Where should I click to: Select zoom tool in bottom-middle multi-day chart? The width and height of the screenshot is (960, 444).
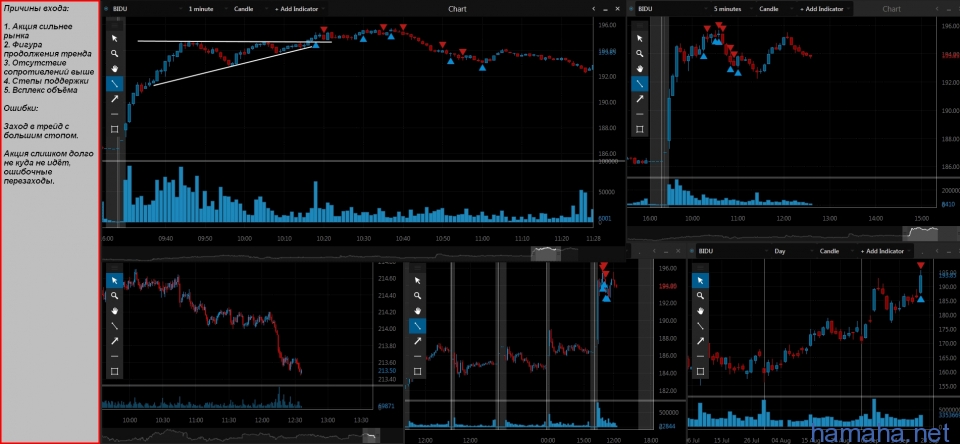pos(418,295)
